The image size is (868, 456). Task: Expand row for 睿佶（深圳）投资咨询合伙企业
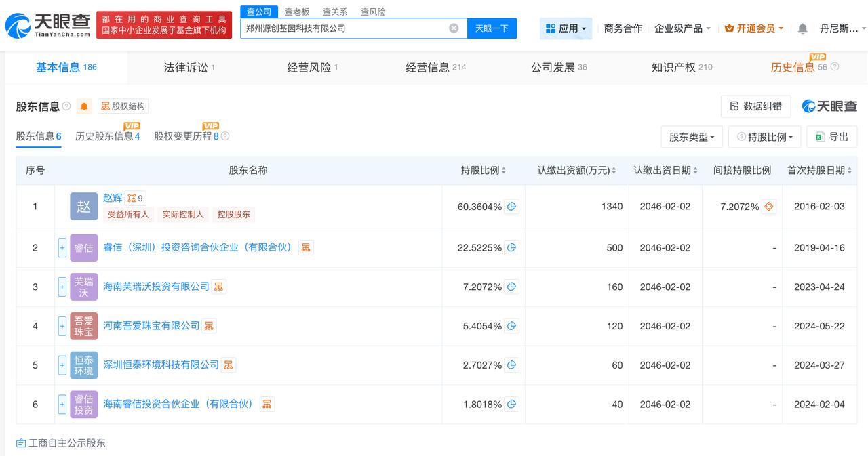62,248
